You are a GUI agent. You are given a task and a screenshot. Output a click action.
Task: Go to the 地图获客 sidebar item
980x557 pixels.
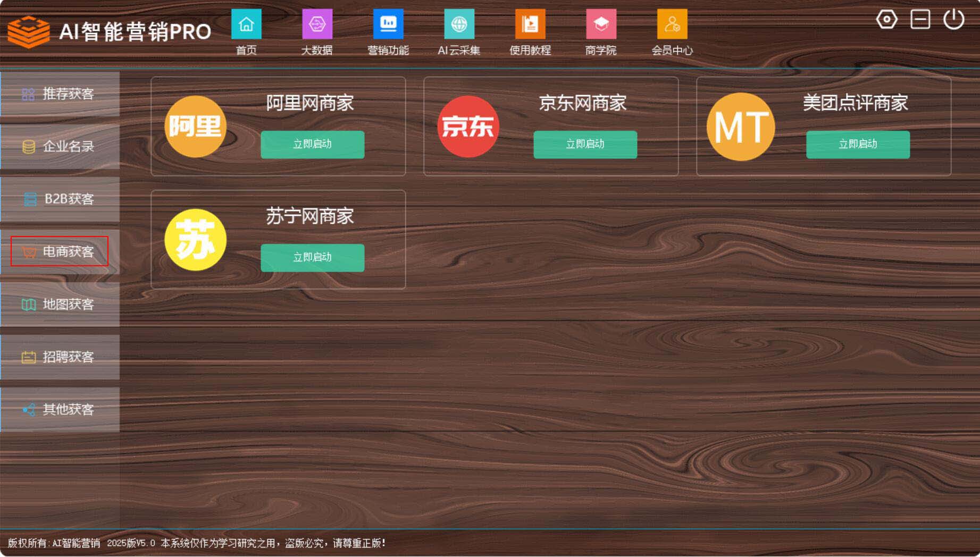(x=60, y=305)
